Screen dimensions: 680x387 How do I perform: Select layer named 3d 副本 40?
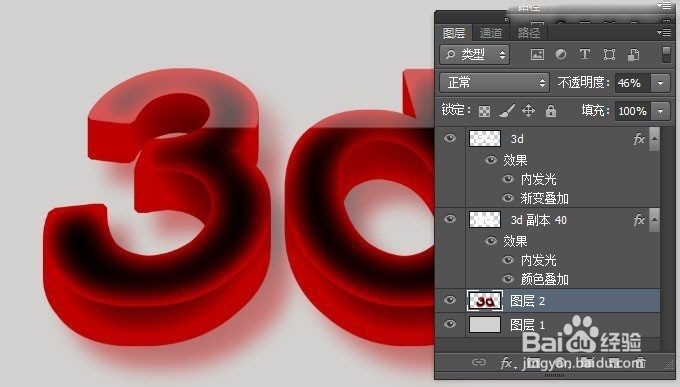[x=539, y=220]
